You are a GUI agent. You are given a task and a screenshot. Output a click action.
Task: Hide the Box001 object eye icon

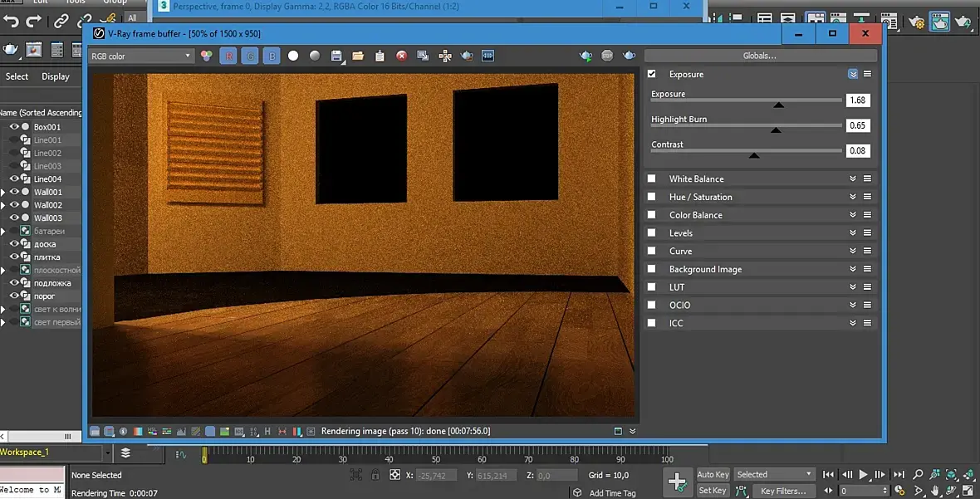coord(14,127)
